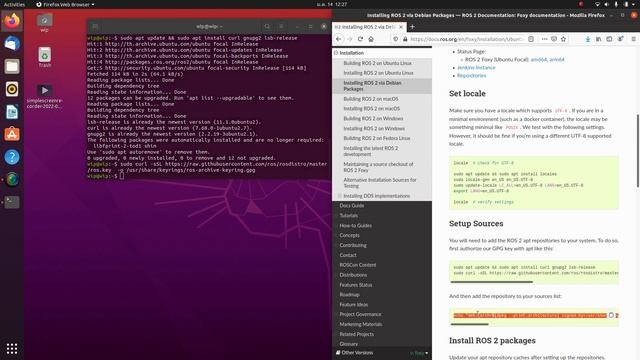Open the Firefox library icon
Image resolution: width=640 pixels, height=360 pixels.
[598, 39]
